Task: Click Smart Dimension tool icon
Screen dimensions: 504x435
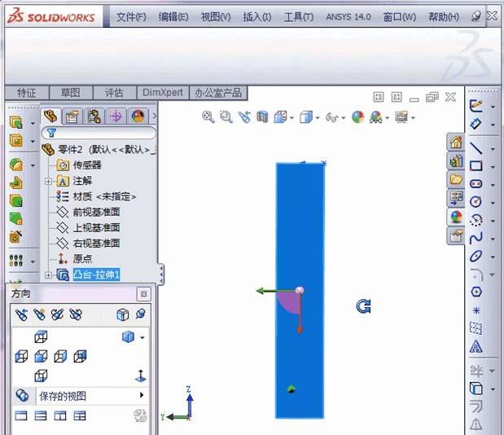Action: coord(476,124)
